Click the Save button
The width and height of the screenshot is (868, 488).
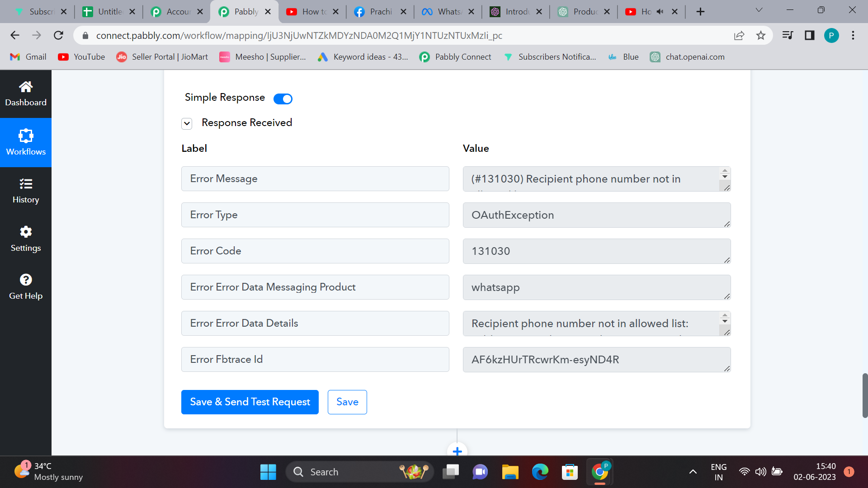(347, 402)
